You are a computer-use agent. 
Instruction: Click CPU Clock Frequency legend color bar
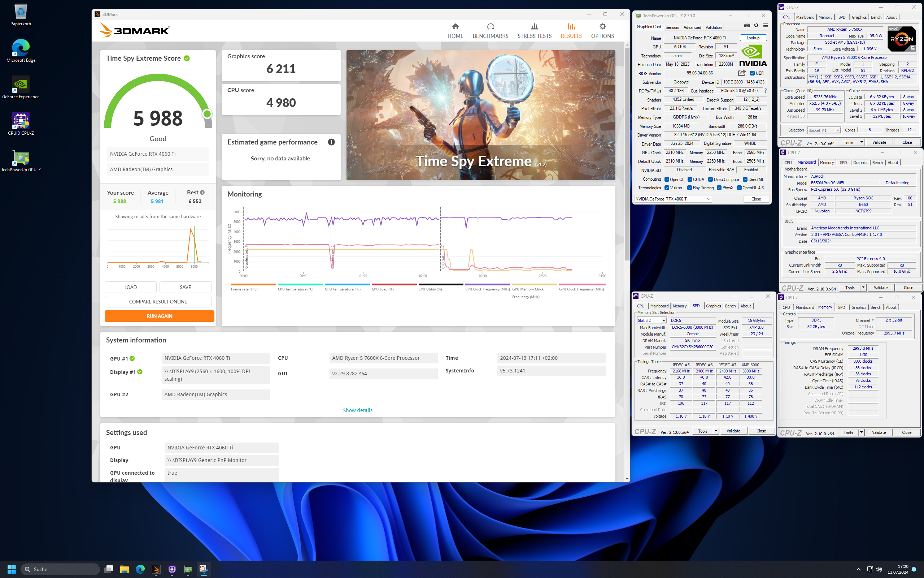click(488, 284)
